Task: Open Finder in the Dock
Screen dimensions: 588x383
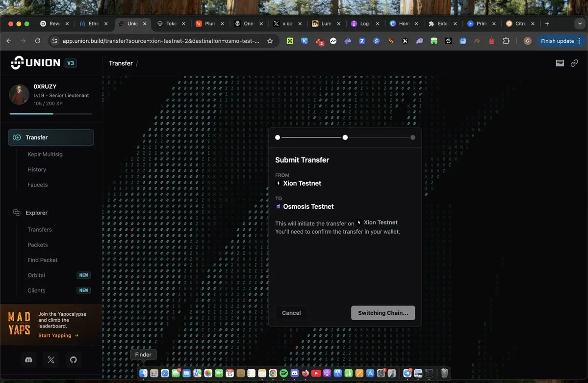Action: point(143,373)
